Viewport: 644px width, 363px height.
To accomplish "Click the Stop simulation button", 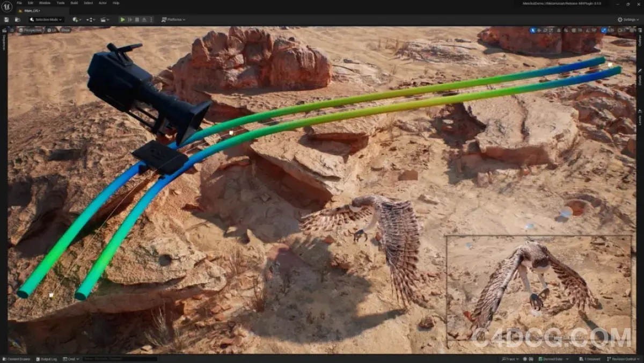I will [137, 19].
